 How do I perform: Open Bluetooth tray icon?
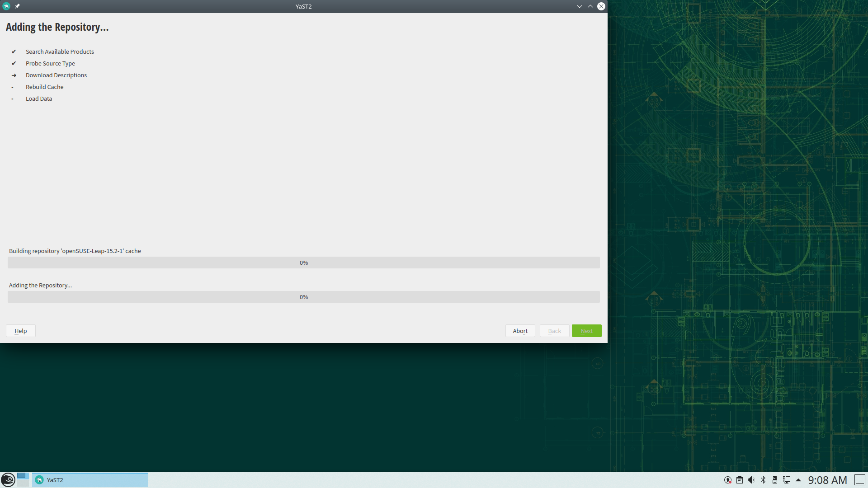(763, 480)
